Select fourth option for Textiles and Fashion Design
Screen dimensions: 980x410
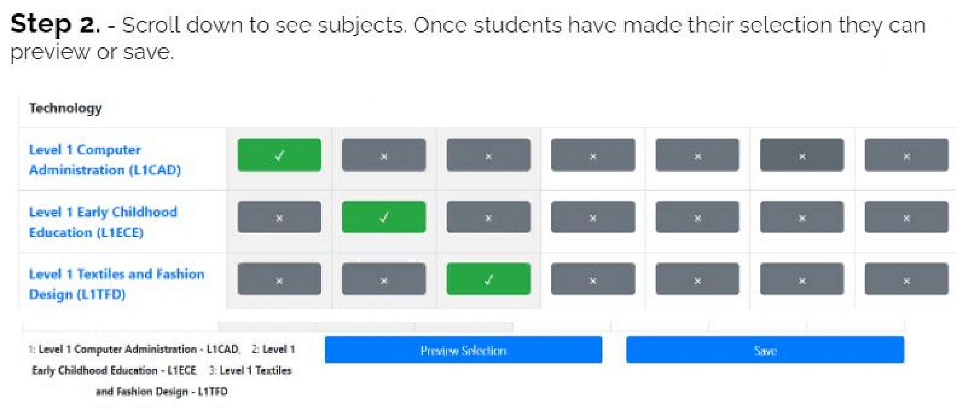coord(592,279)
